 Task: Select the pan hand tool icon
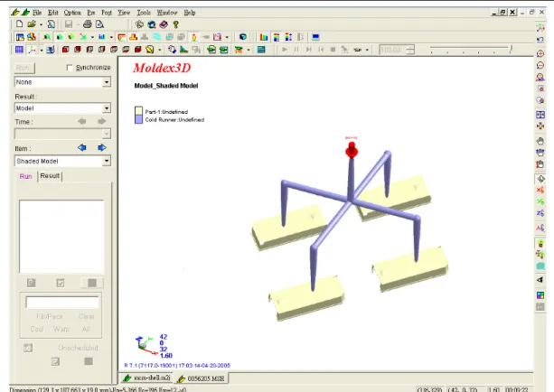click(x=540, y=141)
